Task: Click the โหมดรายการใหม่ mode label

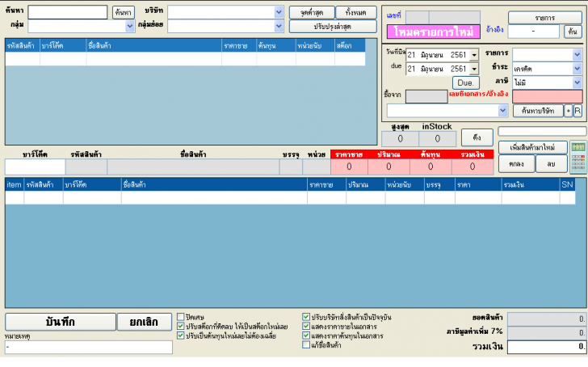Action: click(434, 32)
